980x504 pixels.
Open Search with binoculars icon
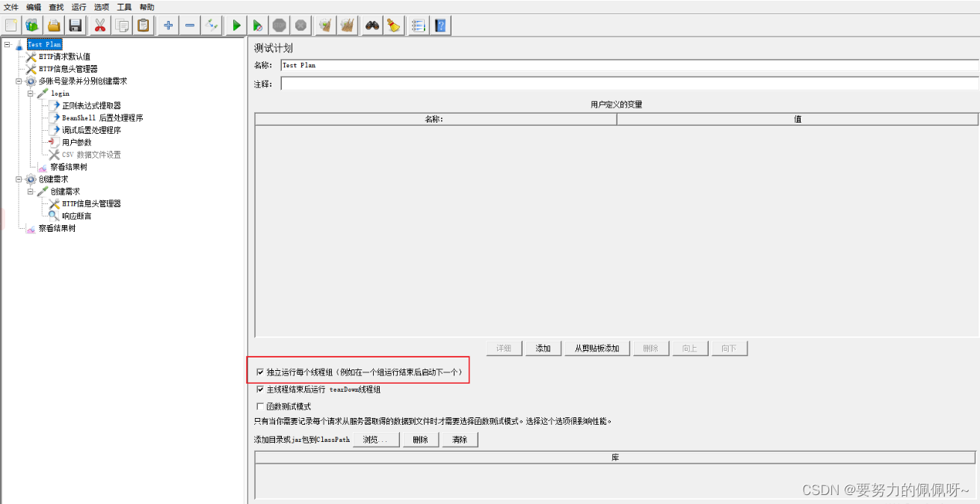tap(372, 25)
